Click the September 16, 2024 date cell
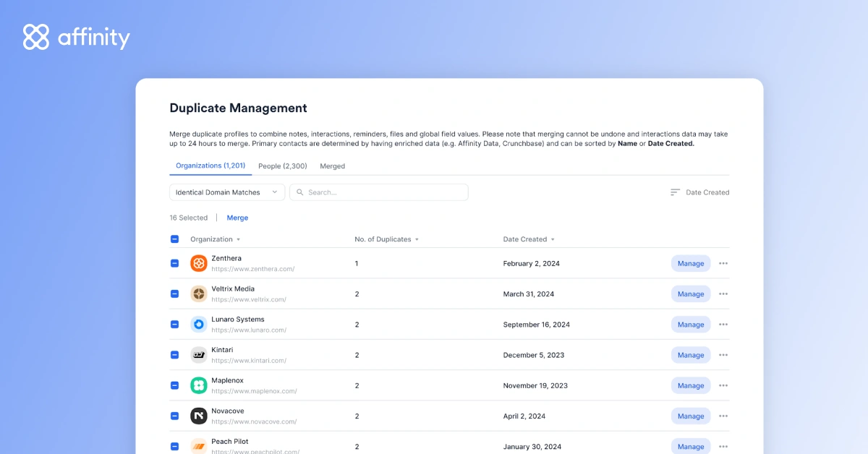 coord(537,325)
